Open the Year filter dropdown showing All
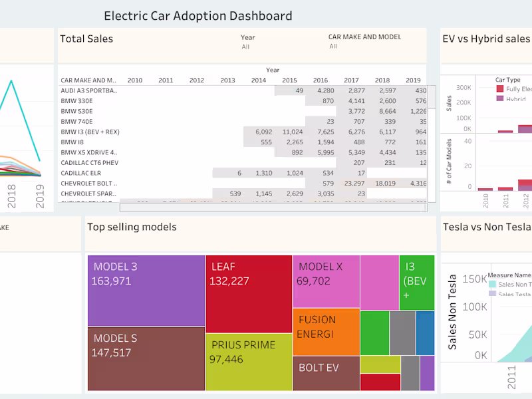Screen dimensions: 532x399 point(246,47)
